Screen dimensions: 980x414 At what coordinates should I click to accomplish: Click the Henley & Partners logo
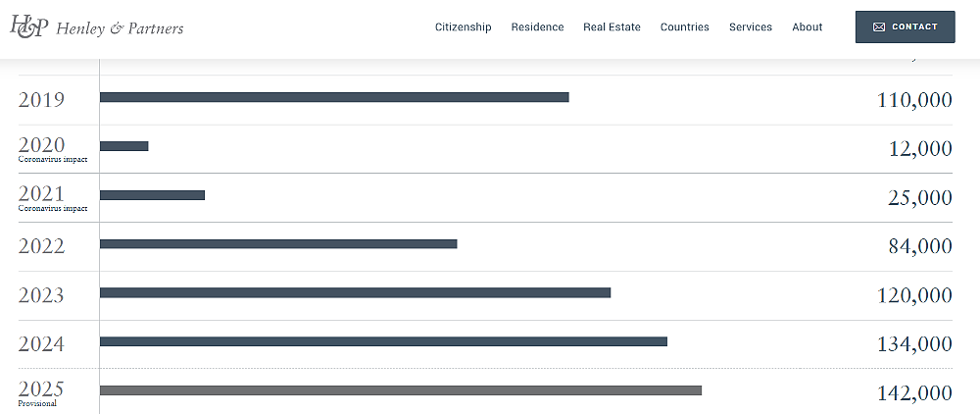(x=97, y=26)
